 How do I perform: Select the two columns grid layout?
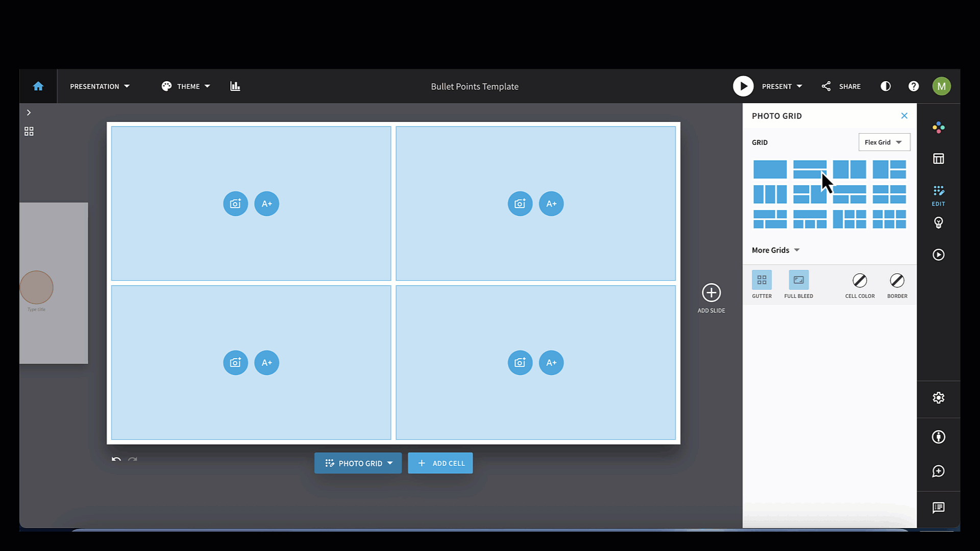click(850, 169)
